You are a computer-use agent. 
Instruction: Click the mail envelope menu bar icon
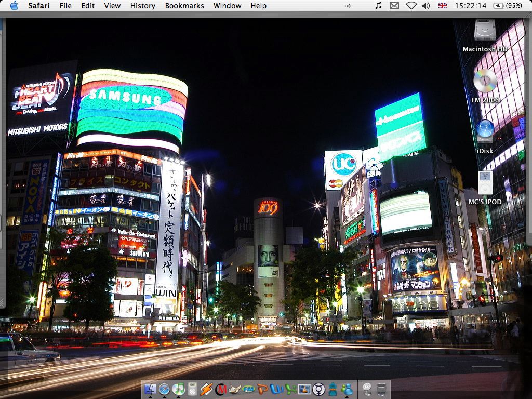click(x=394, y=6)
